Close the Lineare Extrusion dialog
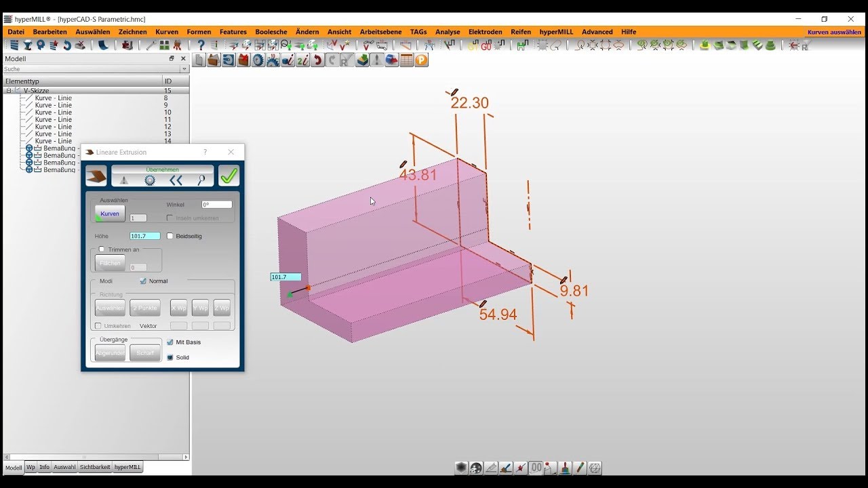 coord(231,152)
